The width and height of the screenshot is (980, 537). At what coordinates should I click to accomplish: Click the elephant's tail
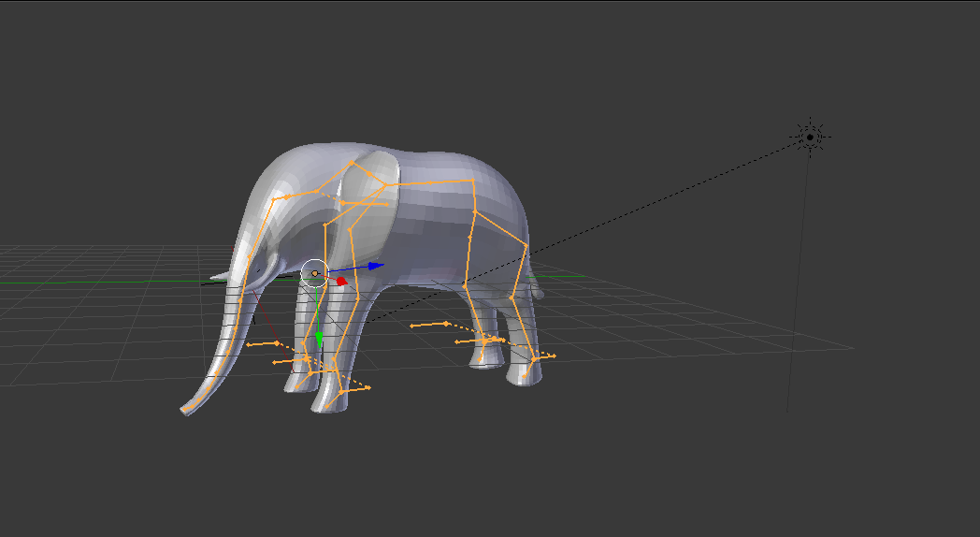[x=536, y=287]
